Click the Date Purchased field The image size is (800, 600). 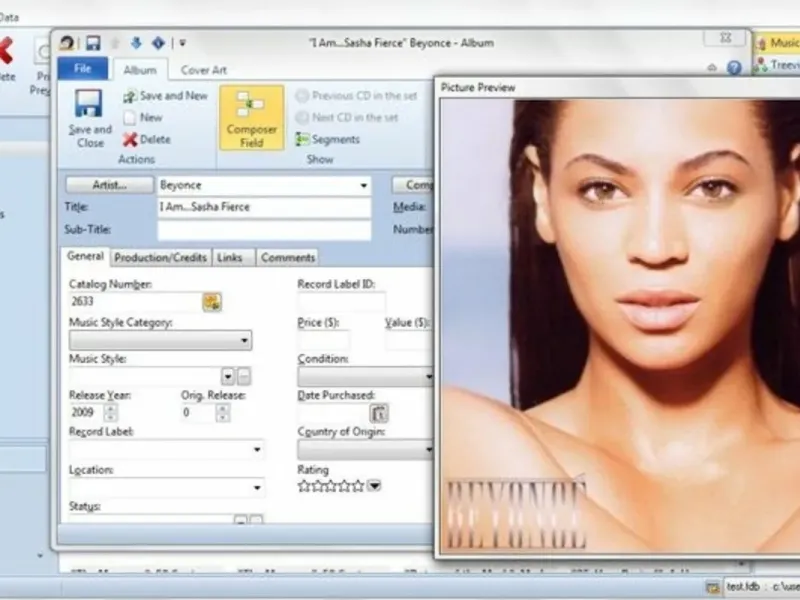[333, 413]
